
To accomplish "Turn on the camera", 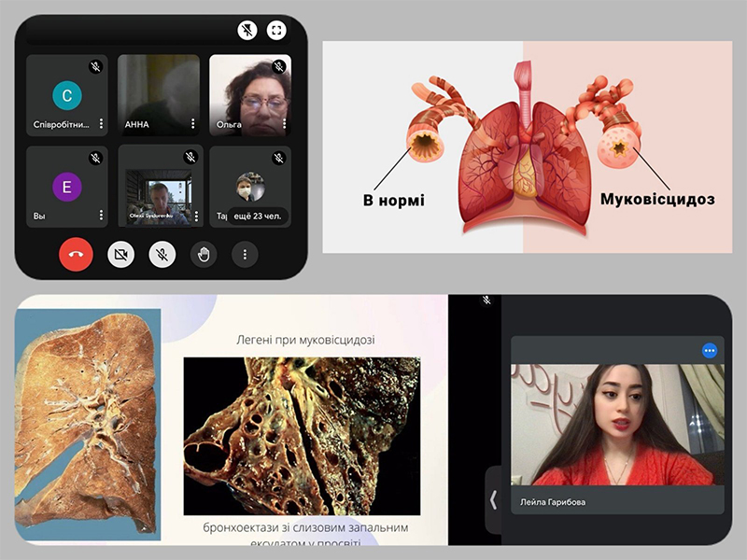I will [120, 254].
